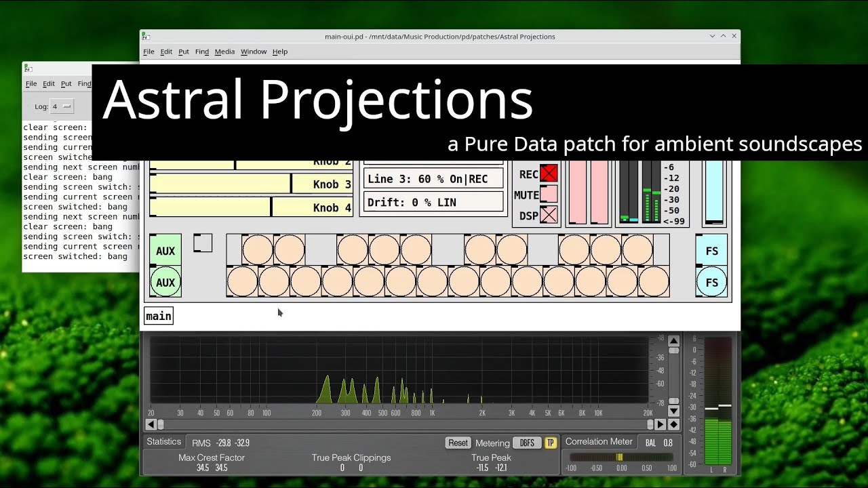Click the horizontal range right handle in analyzer
The height and width of the screenshot is (488, 868).
point(650,424)
